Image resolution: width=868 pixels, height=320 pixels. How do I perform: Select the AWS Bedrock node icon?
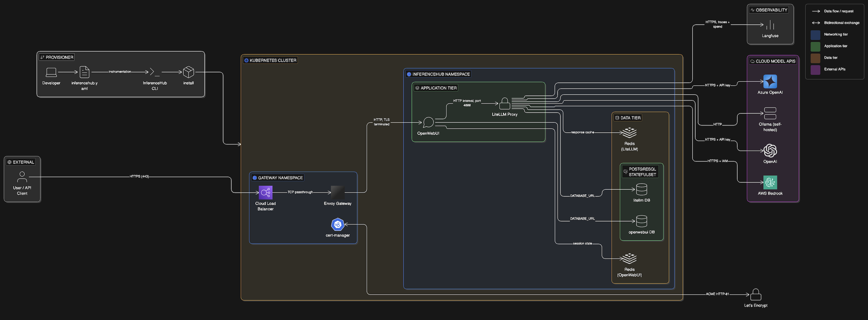(770, 183)
